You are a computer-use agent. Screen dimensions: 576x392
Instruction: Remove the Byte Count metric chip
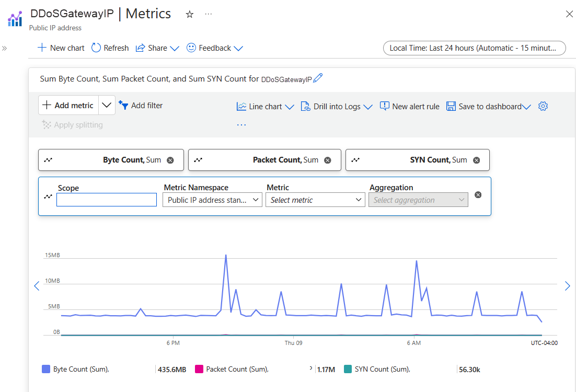[x=170, y=160]
